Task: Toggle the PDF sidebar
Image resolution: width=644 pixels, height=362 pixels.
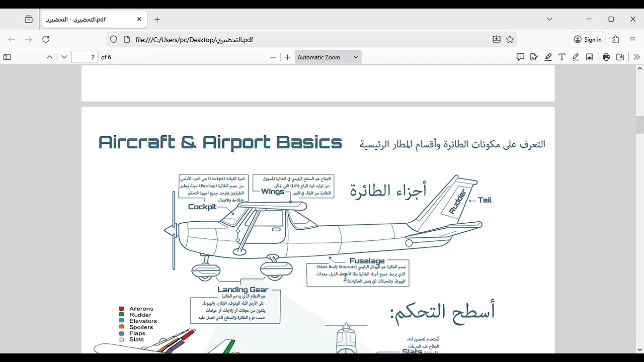Action: 7,57
